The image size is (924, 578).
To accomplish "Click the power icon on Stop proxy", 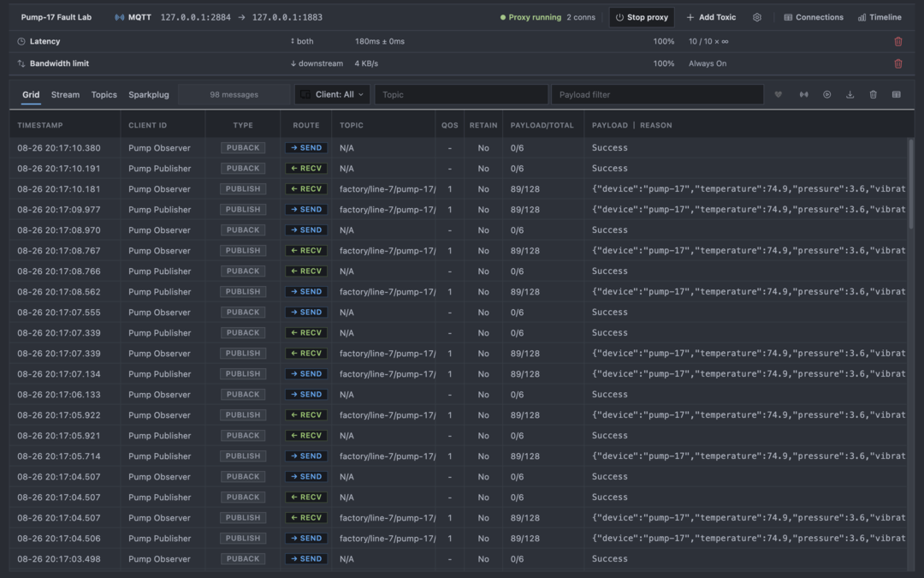I will click(x=619, y=18).
